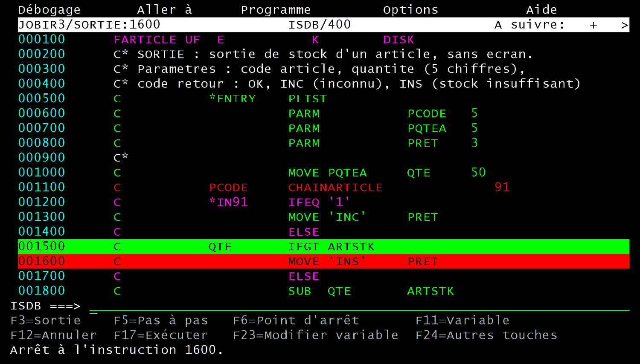The width and height of the screenshot is (640, 364).
Task: Click F3=Sortie function key label
Action: point(46,321)
